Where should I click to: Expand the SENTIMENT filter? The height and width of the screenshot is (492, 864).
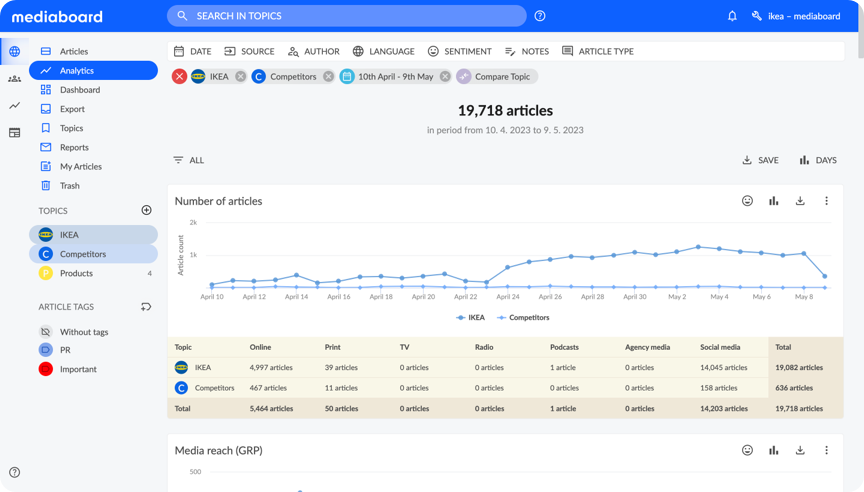459,51
